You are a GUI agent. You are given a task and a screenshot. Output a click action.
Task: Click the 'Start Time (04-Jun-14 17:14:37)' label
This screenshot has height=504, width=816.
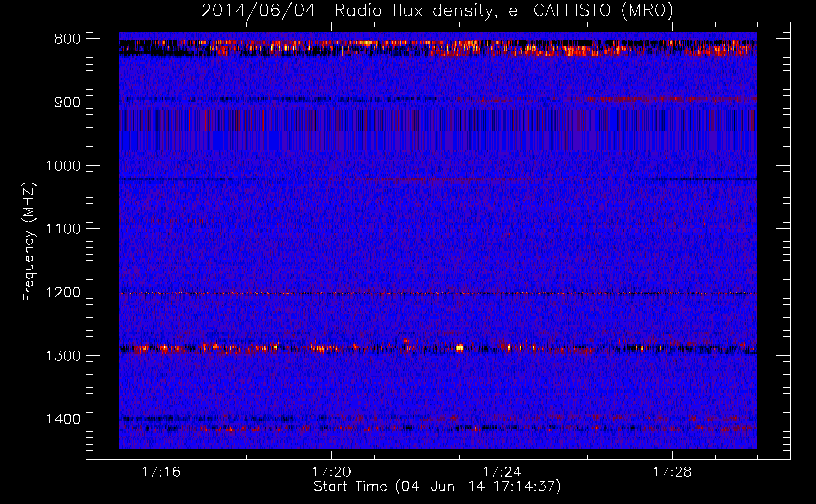click(437, 487)
